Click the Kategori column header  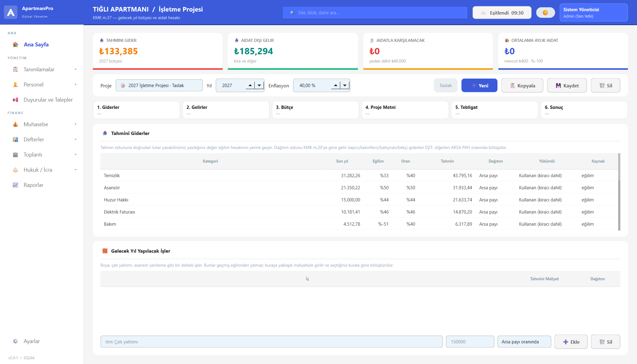210,161
